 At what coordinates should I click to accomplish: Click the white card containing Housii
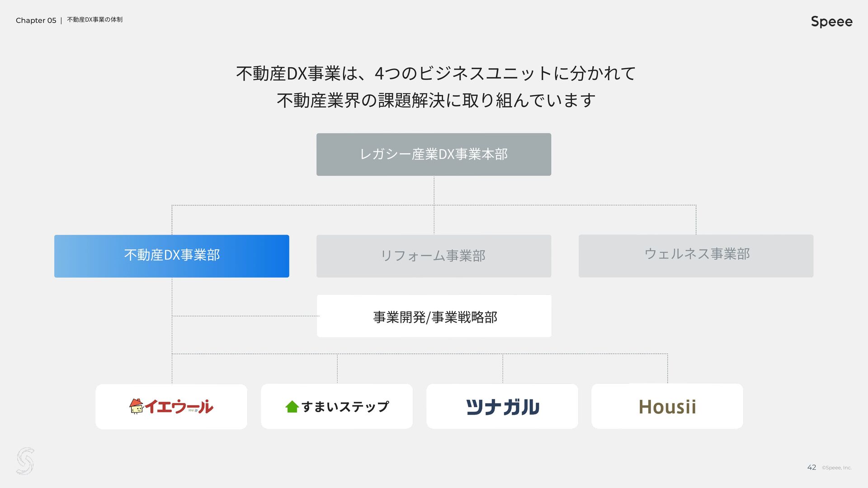click(667, 406)
